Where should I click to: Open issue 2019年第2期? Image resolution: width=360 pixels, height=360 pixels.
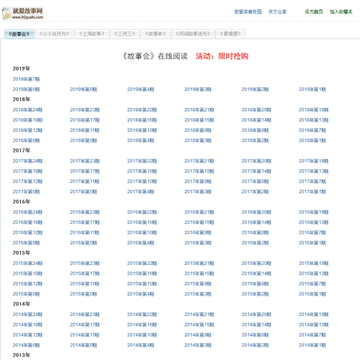tap(255, 89)
